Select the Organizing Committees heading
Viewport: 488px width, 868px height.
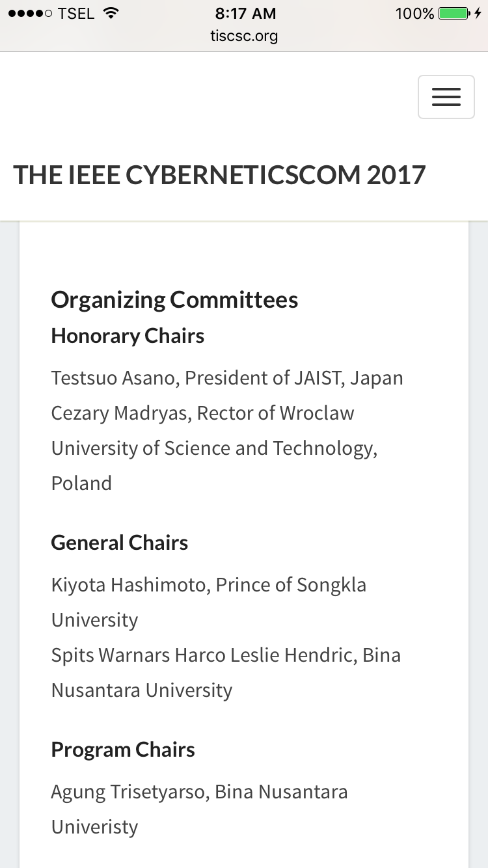pyautogui.click(x=174, y=300)
